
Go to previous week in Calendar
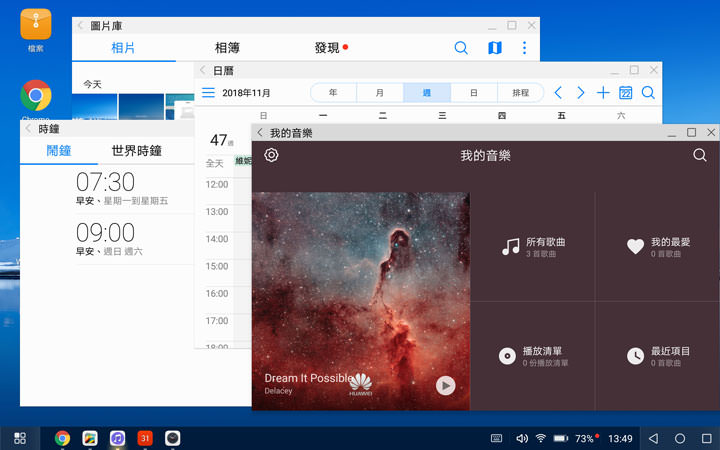(558, 93)
